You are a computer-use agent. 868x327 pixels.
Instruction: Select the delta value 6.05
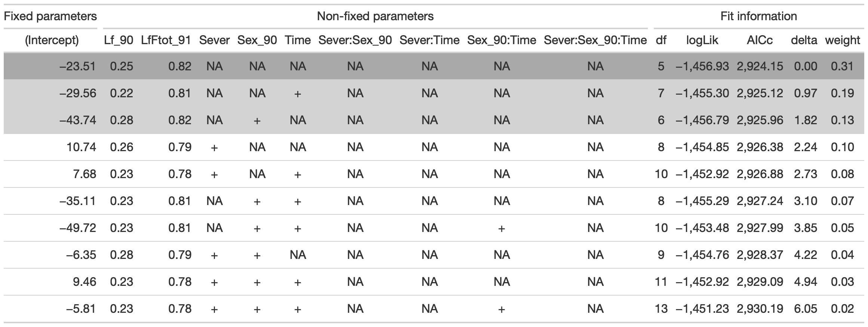pyautogui.click(x=806, y=309)
